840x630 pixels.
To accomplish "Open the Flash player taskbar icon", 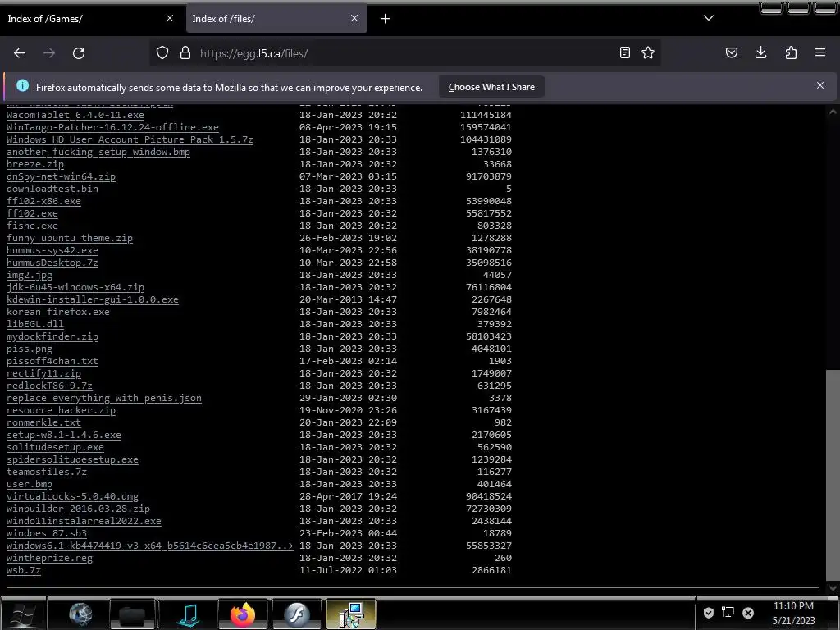I will pos(296,614).
